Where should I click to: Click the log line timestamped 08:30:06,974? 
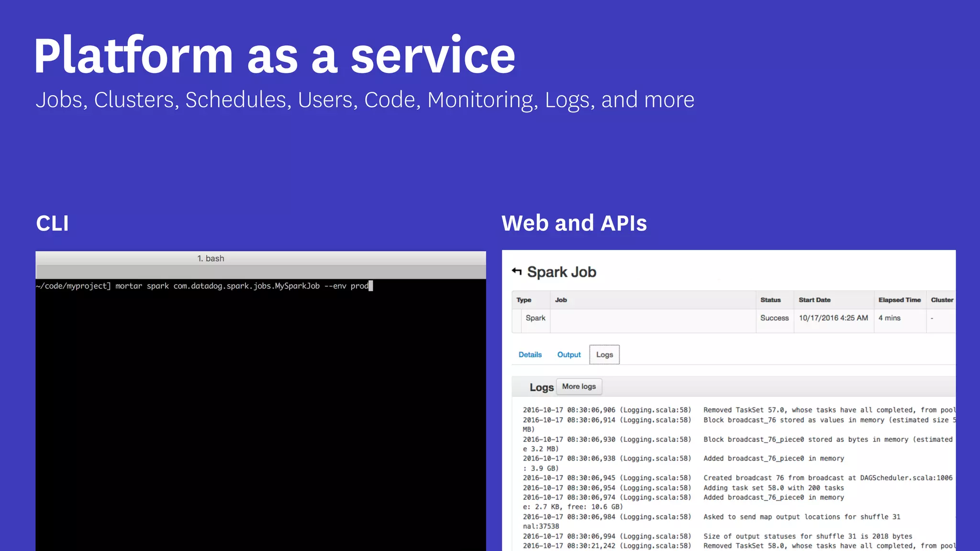pyautogui.click(x=683, y=502)
